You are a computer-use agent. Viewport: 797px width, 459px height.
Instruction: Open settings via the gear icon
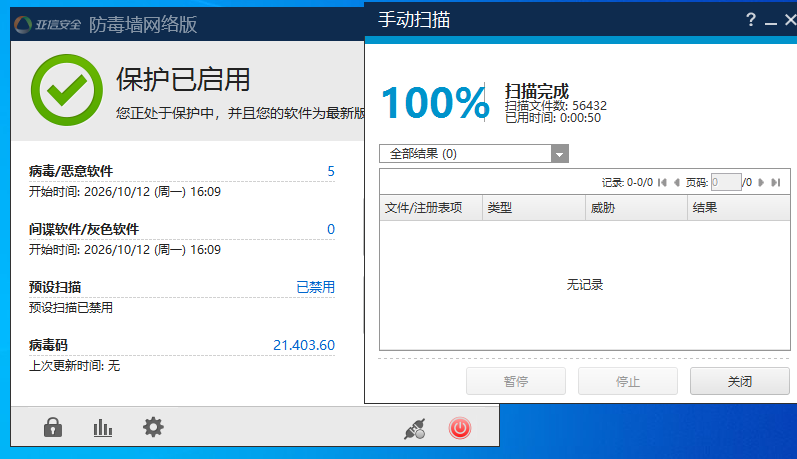(153, 427)
